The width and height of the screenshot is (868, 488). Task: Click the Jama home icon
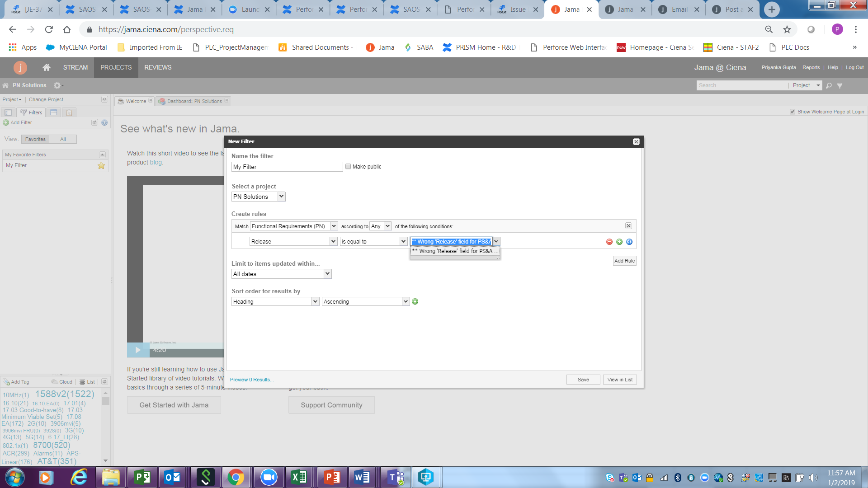pyautogui.click(x=46, y=67)
